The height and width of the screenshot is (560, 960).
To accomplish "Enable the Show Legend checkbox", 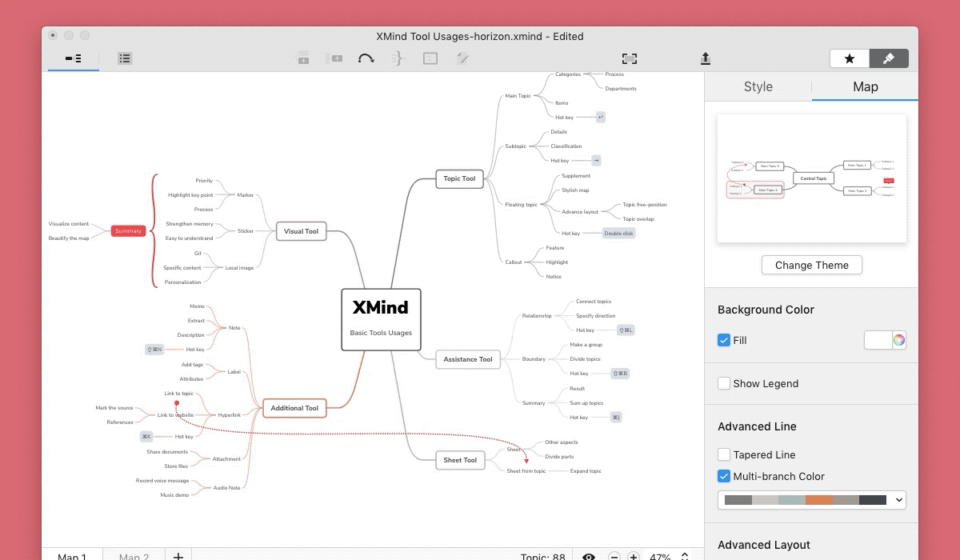I will (x=724, y=383).
